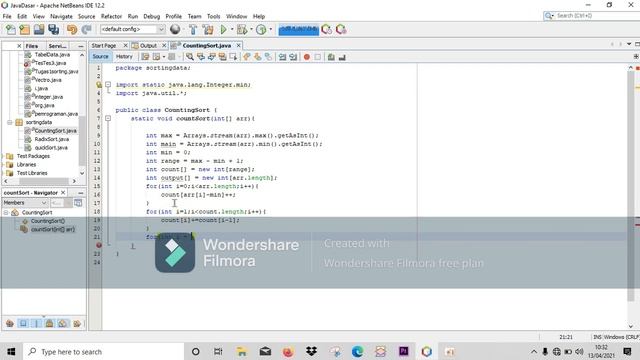Click the Previous Bookmark icon
Viewport: 640px width, 360px height.
247,57
